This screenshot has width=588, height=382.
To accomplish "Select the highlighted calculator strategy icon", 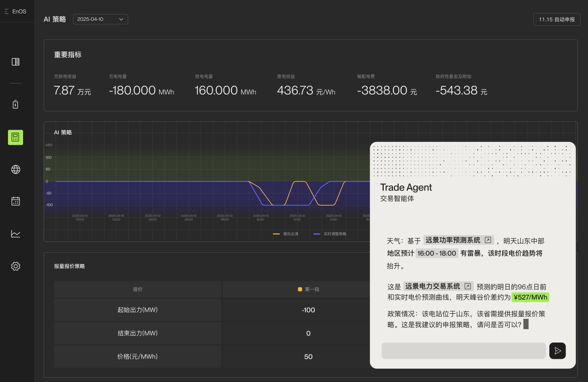I will pos(15,137).
